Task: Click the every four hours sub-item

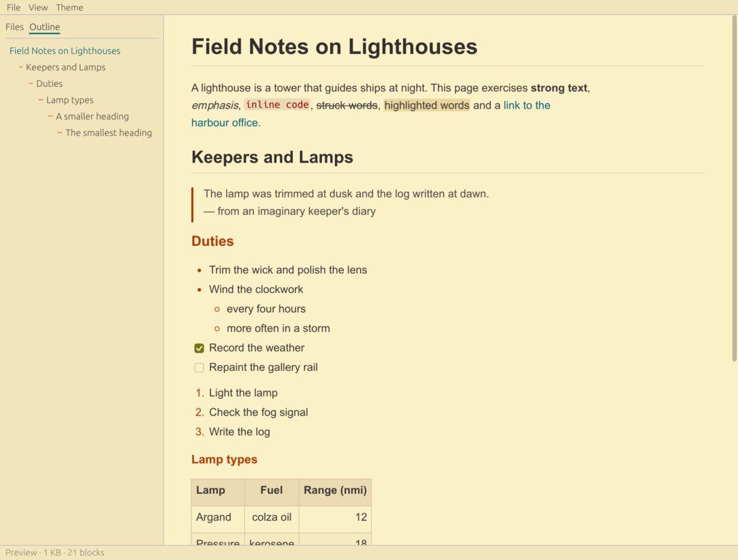Action: click(266, 309)
